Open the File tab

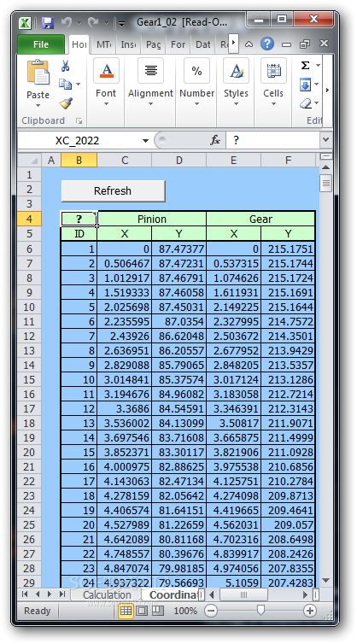[41, 44]
